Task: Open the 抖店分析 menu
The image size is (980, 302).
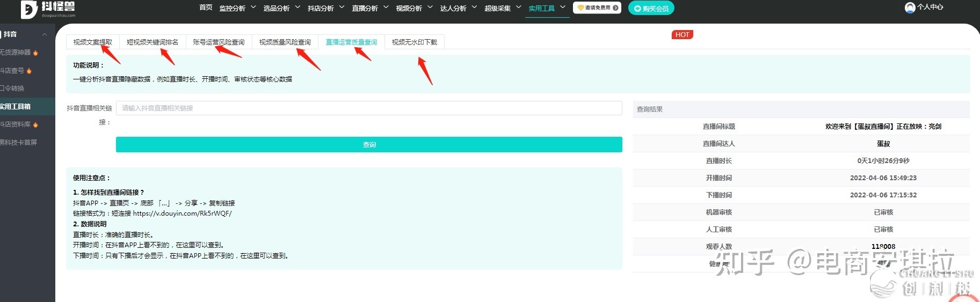Action: (x=321, y=8)
